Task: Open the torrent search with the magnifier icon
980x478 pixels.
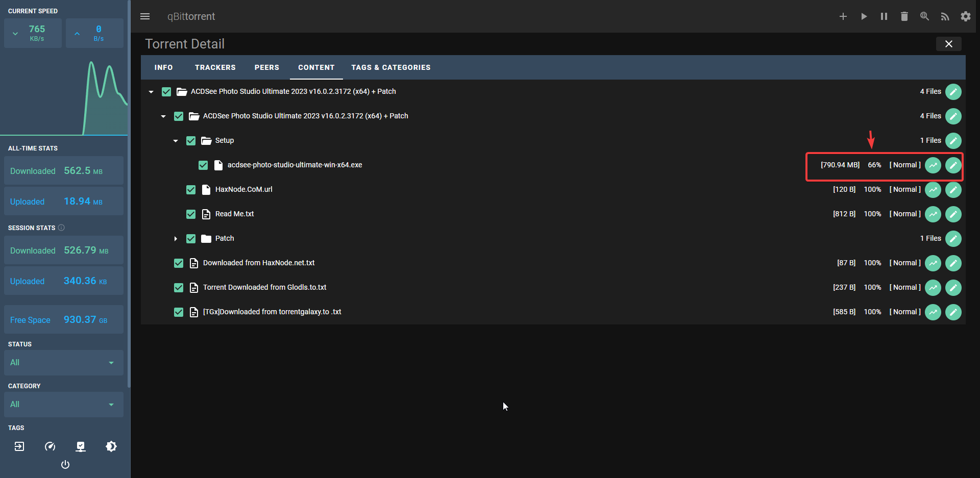Action: pyautogui.click(x=924, y=16)
